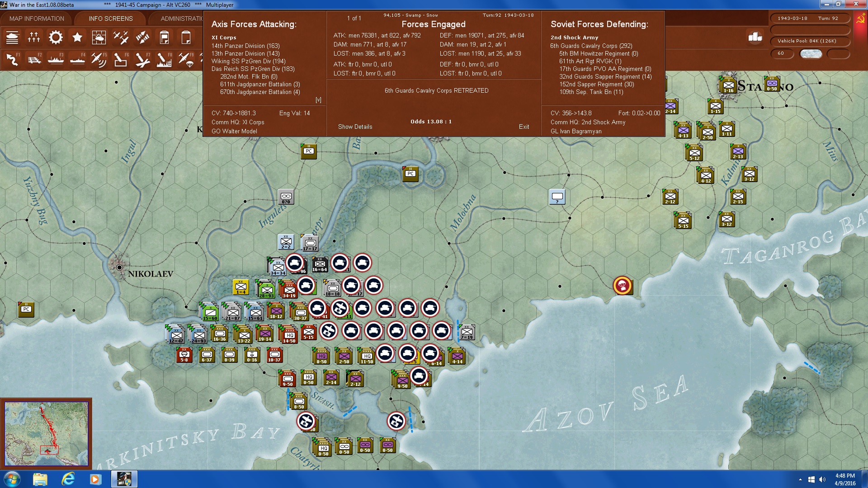Click the statistics bar chart icon

coord(754,37)
